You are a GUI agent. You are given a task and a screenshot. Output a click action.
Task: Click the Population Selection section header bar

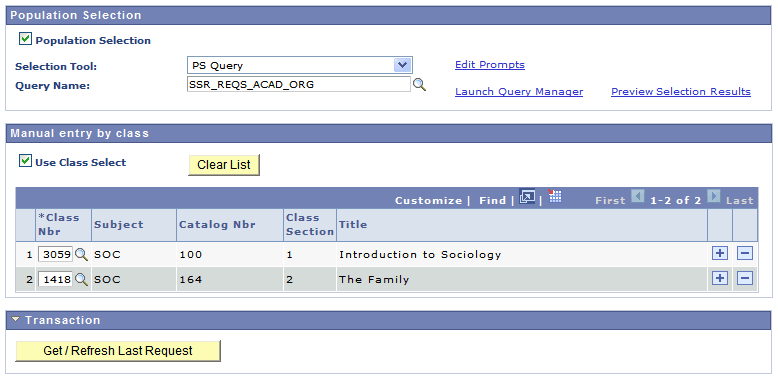389,15
